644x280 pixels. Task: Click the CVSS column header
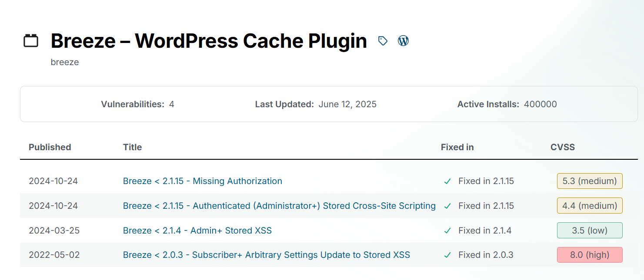[x=563, y=147]
